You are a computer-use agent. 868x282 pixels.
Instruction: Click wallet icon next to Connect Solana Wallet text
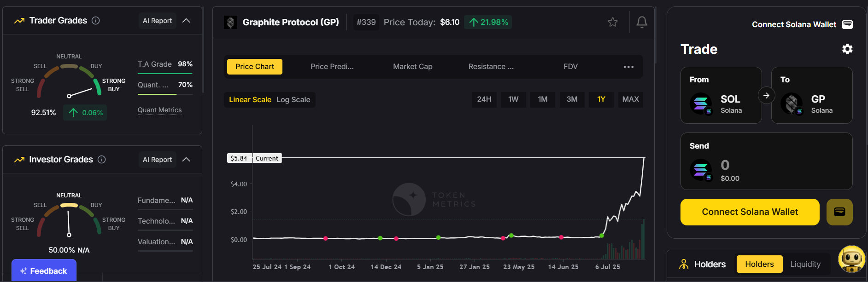click(x=847, y=24)
